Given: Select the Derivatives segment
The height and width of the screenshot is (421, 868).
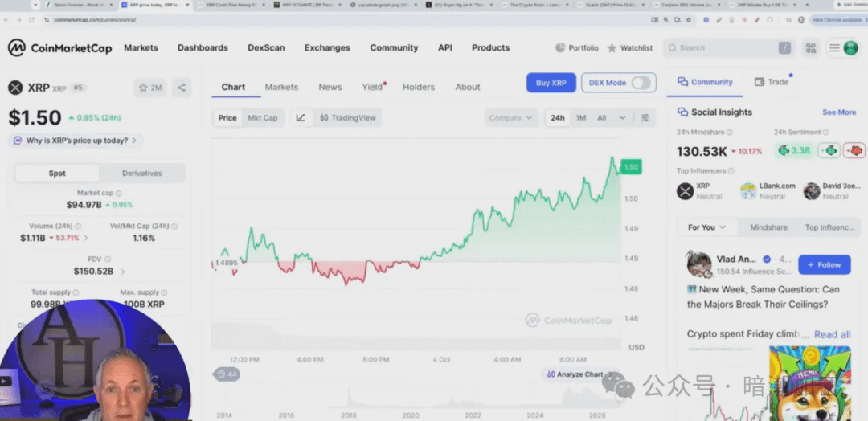Looking at the screenshot, I should 142,174.
